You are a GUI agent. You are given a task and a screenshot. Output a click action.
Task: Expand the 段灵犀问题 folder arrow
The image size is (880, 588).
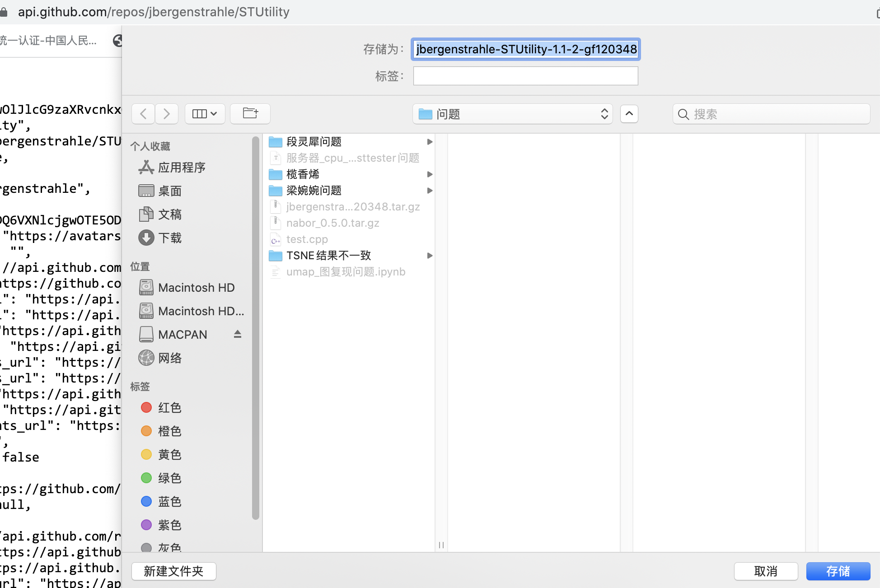[430, 142]
